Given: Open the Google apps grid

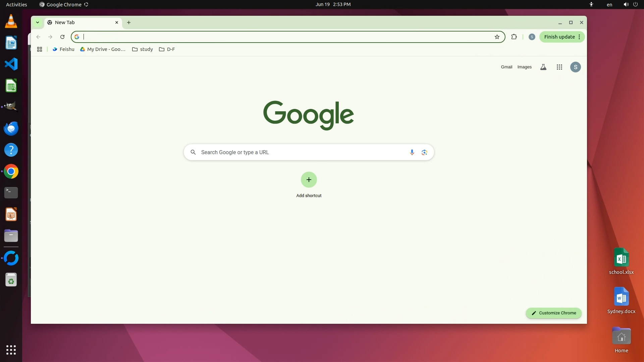Looking at the screenshot, I should click(x=559, y=67).
